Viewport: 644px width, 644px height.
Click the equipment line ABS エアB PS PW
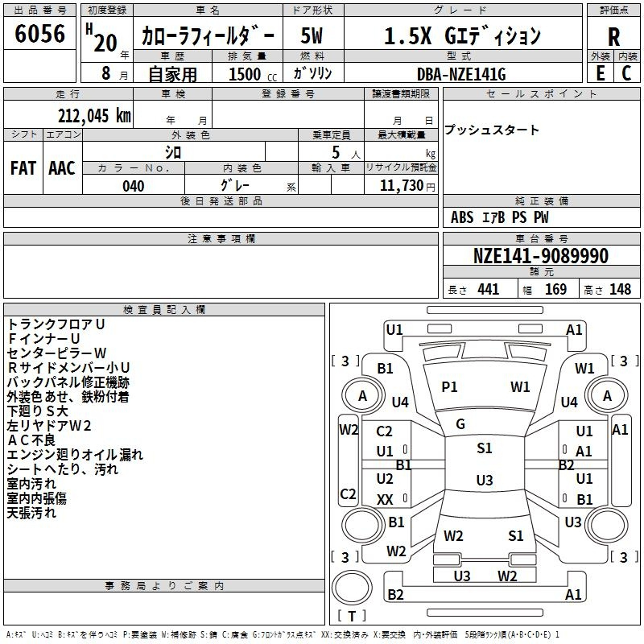point(500,217)
